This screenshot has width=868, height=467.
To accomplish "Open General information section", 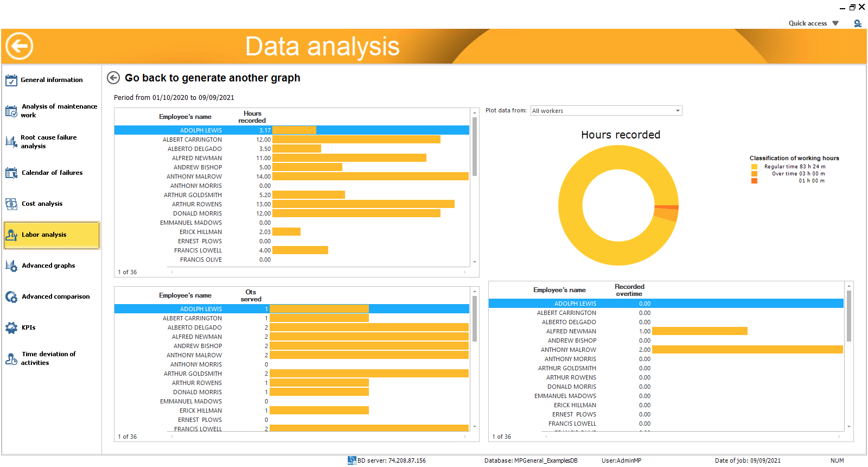I will (x=52, y=80).
